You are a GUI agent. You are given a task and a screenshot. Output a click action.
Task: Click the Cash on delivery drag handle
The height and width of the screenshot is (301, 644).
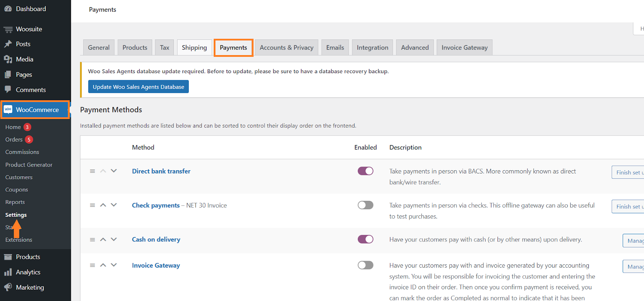click(92, 239)
